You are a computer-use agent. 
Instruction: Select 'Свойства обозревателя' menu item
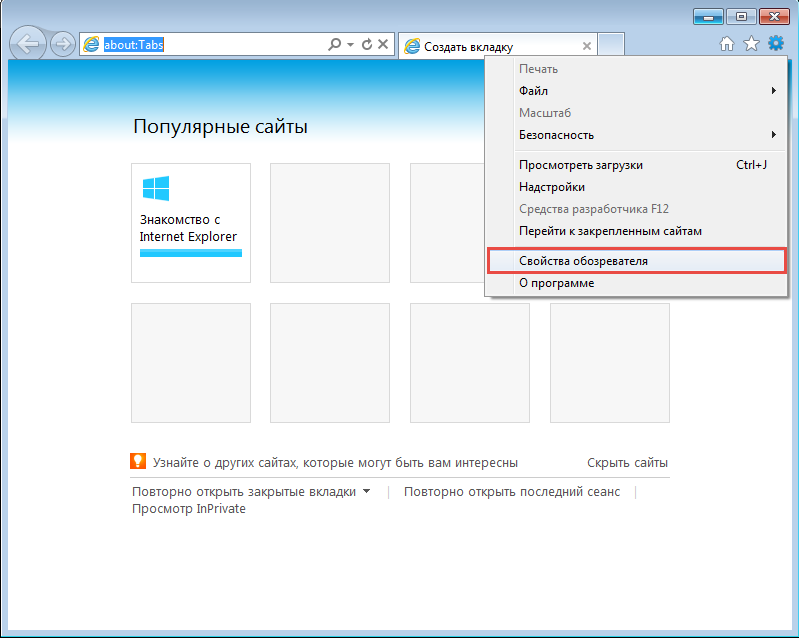(636, 261)
